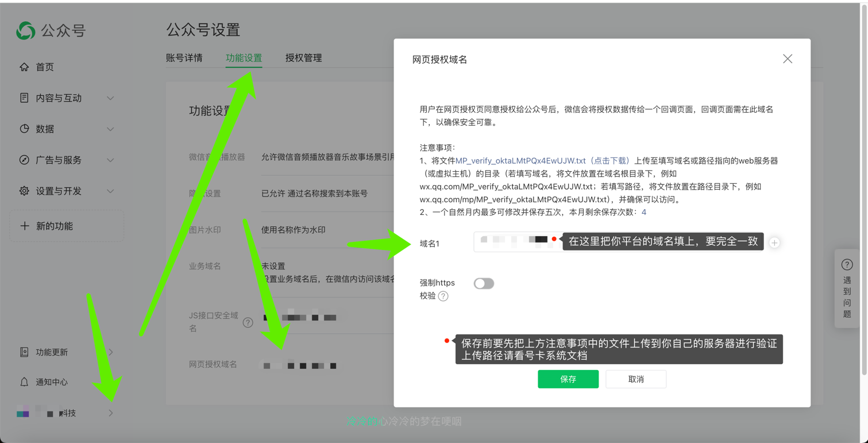This screenshot has width=868, height=443.
Task: Click the green 保存 button
Action: (x=568, y=379)
